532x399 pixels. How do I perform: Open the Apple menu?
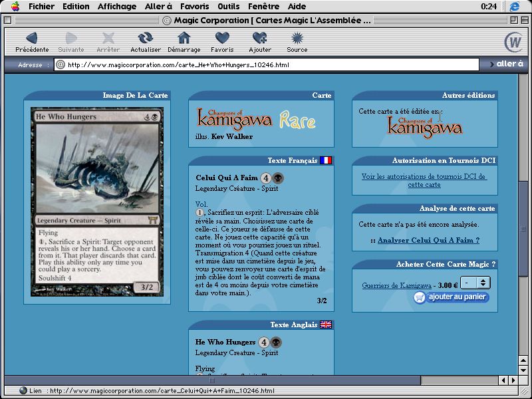(x=15, y=6)
